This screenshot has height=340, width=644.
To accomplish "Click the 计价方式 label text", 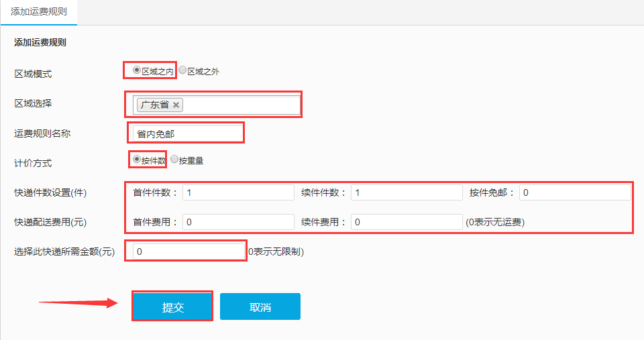I will [33, 163].
